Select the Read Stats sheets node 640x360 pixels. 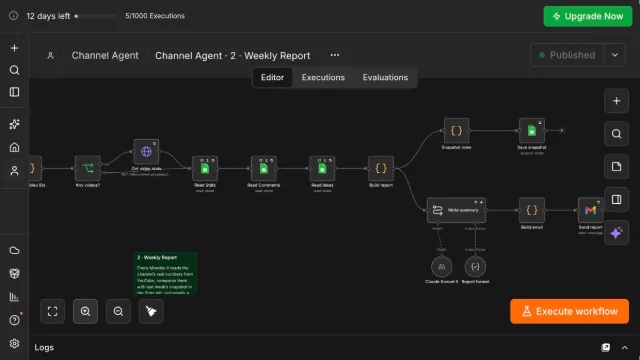click(205, 168)
